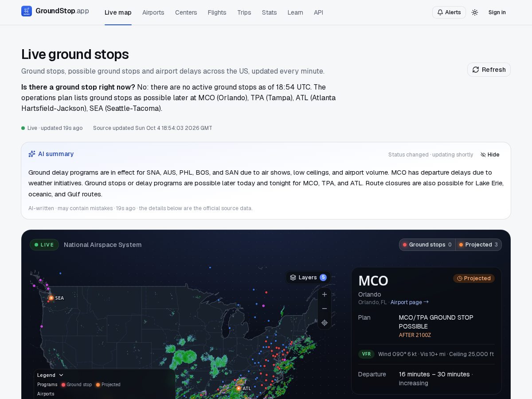Open the MCO Airport page link

click(x=410, y=302)
